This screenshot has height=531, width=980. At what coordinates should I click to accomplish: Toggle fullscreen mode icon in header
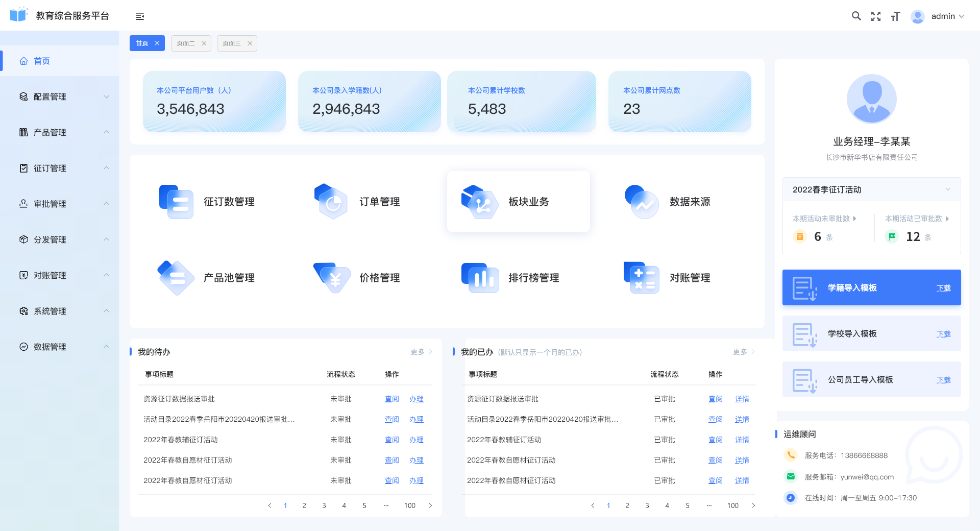(x=876, y=16)
